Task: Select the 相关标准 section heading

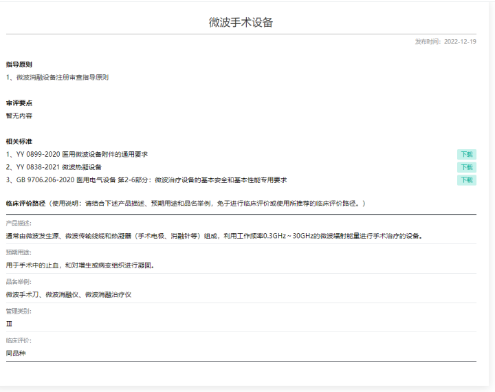Action: tap(19, 141)
